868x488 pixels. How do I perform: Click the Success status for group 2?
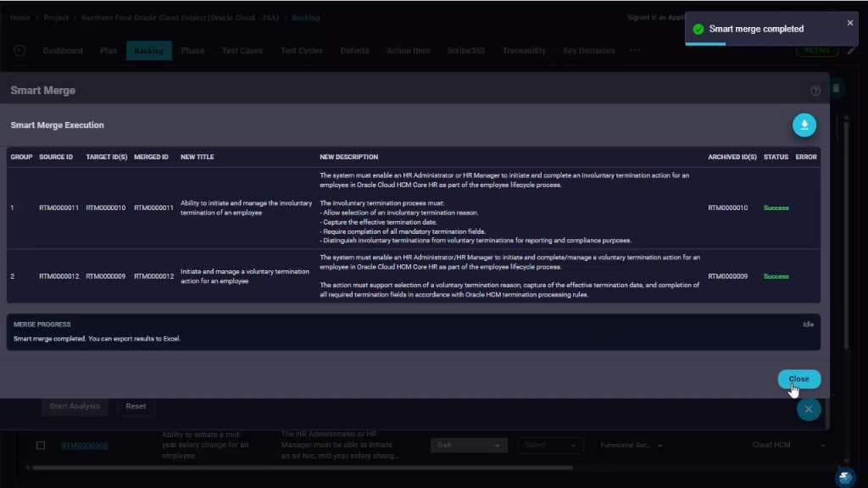776,277
